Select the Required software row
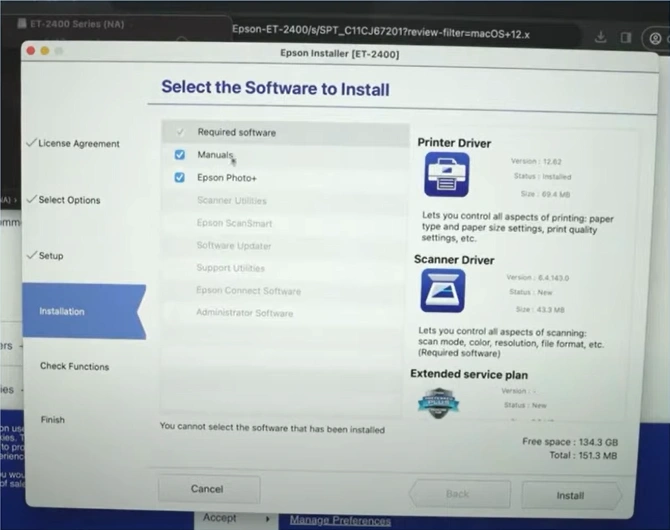This screenshot has height=530, width=670. coord(285,132)
